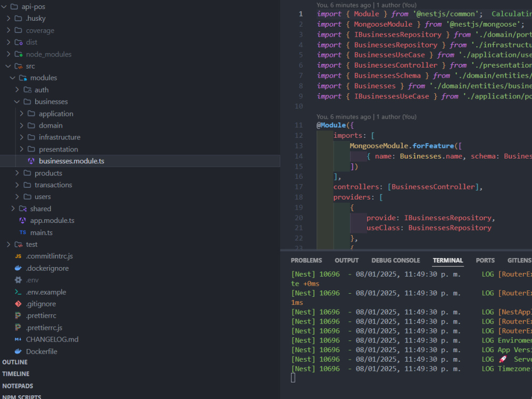This screenshot has width=532, height=399.
Task: Click the Prettier icon of .prettierrc.js
Action: tap(18, 327)
